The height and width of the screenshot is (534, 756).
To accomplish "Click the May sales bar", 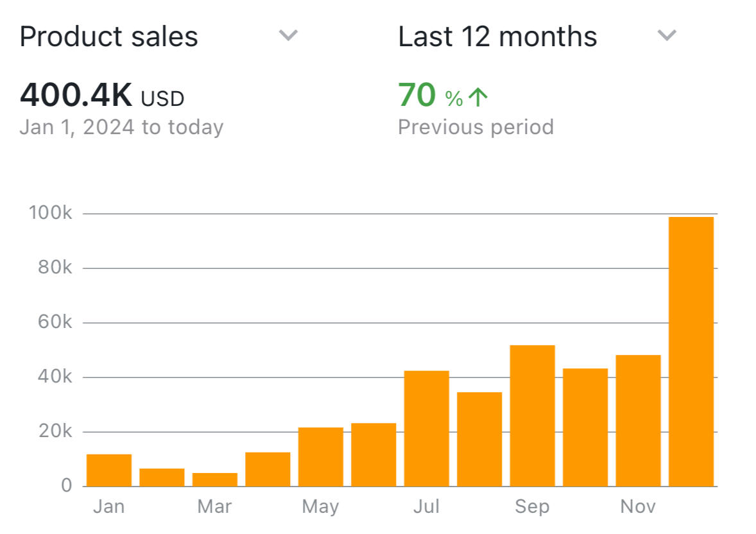I will click(321, 457).
